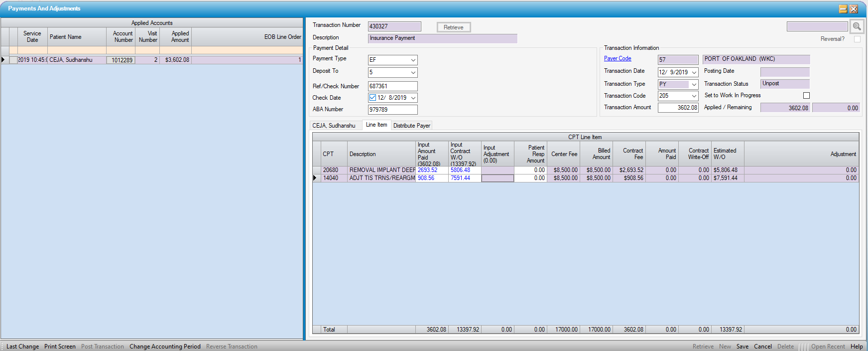Enable Set to Work In Progress checkbox
This screenshot has height=351, width=868.
(806, 95)
